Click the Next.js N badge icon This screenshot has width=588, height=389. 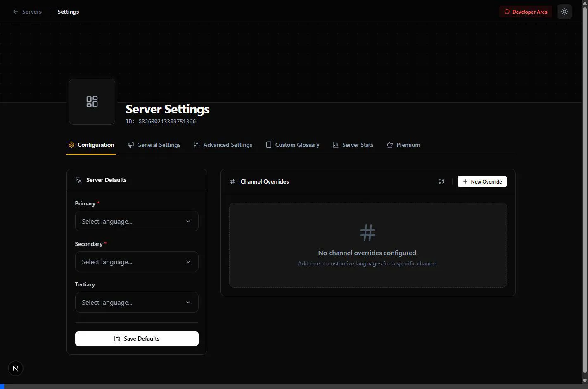click(16, 368)
